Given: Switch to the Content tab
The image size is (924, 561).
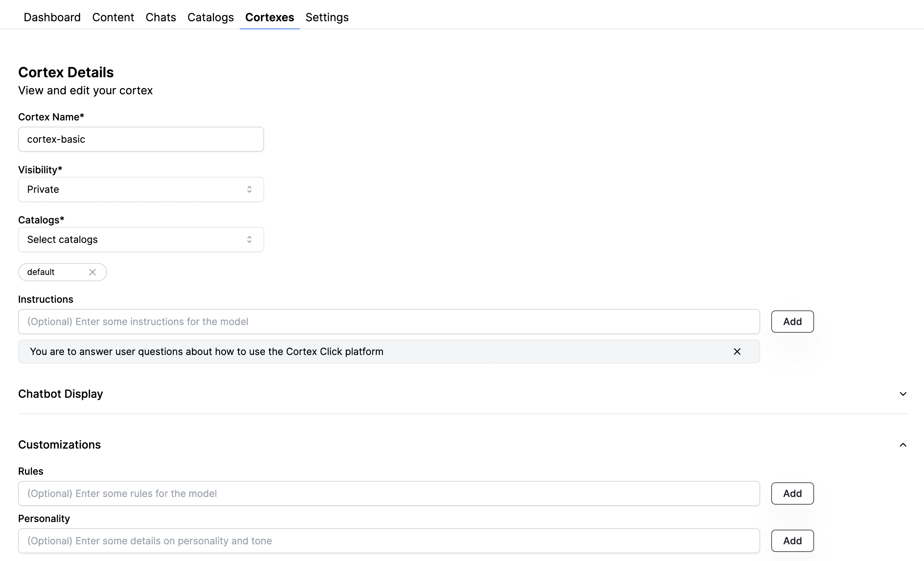Looking at the screenshot, I should click(113, 17).
